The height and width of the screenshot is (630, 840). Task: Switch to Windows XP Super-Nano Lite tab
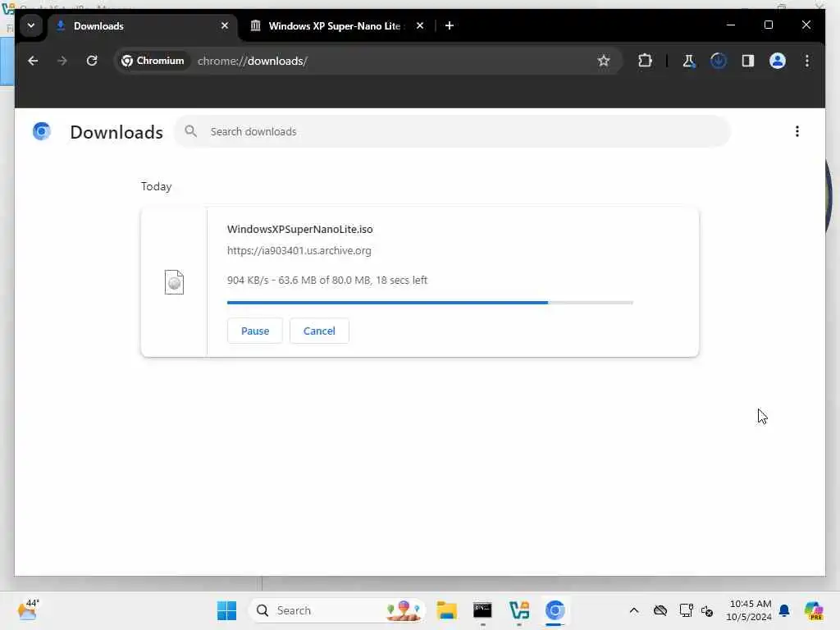tap(335, 26)
